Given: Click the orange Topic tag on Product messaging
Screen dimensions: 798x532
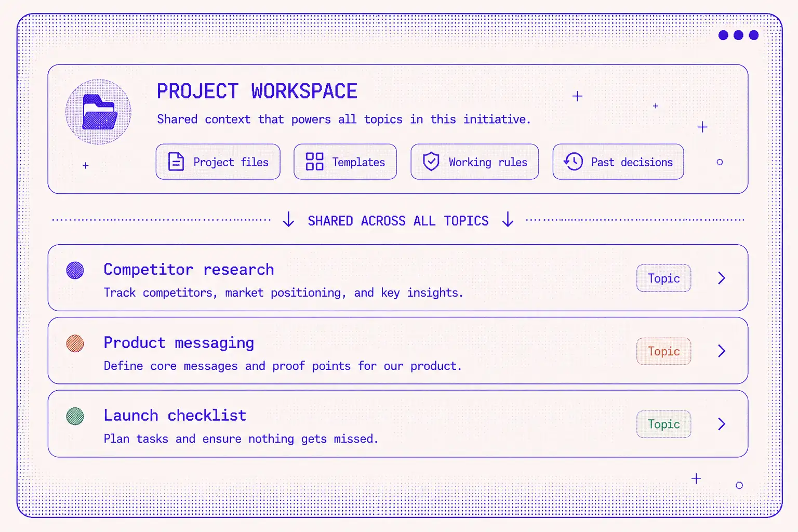Looking at the screenshot, I should 663,351.
